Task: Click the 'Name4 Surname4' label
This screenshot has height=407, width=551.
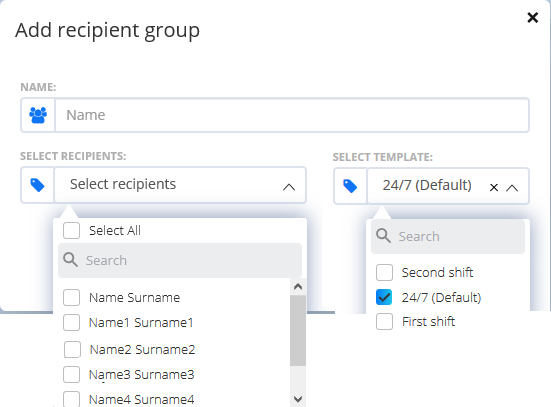Action: 142,399
